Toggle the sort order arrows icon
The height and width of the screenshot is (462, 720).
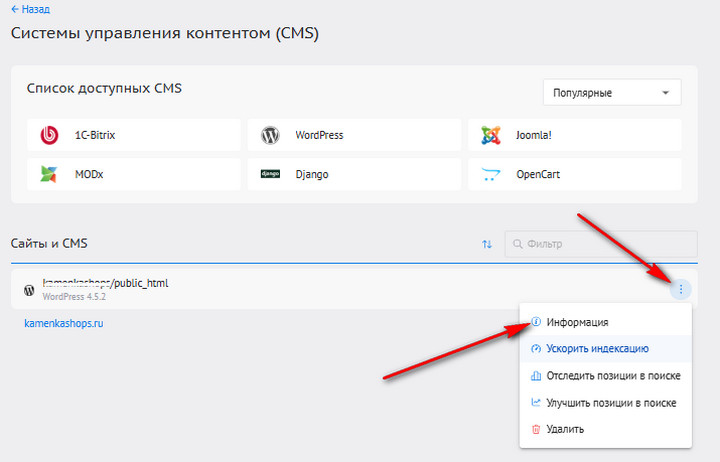point(487,244)
